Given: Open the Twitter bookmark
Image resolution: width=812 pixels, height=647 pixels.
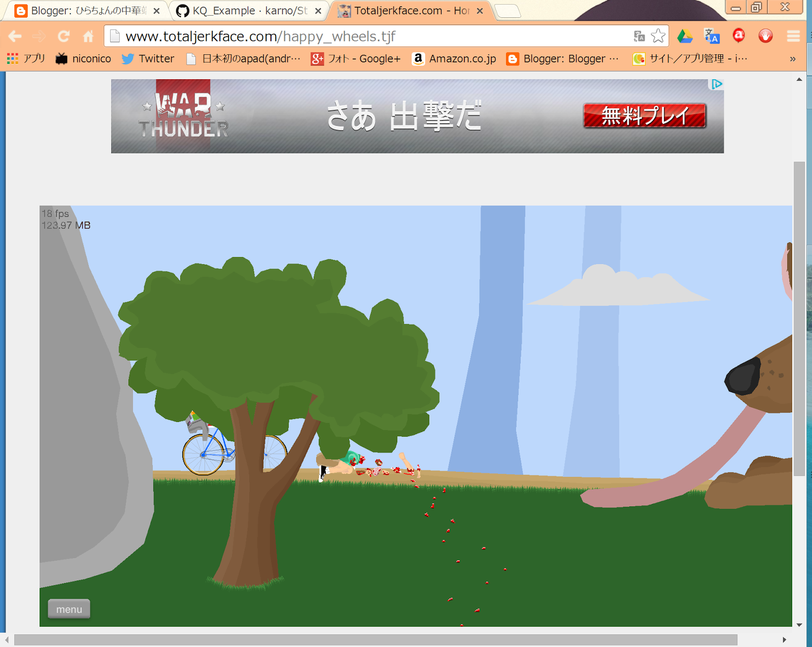Looking at the screenshot, I should coord(148,59).
